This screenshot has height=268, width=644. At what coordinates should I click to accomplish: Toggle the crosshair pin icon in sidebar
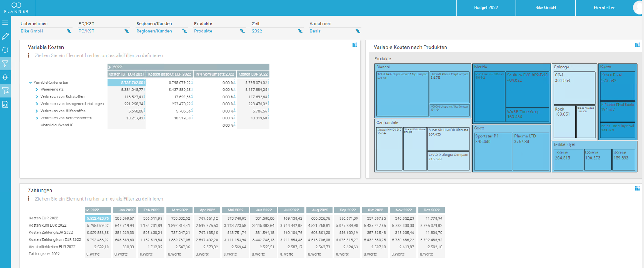(x=5, y=77)
